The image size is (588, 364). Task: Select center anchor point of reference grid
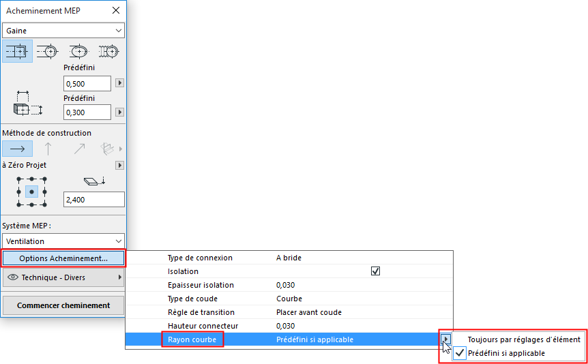point(32,192)
